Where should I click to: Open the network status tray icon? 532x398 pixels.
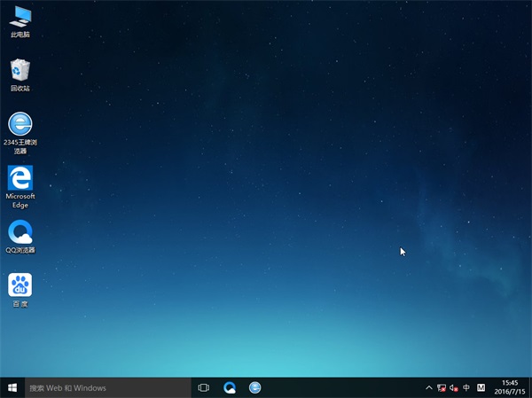tap(442, 387)
